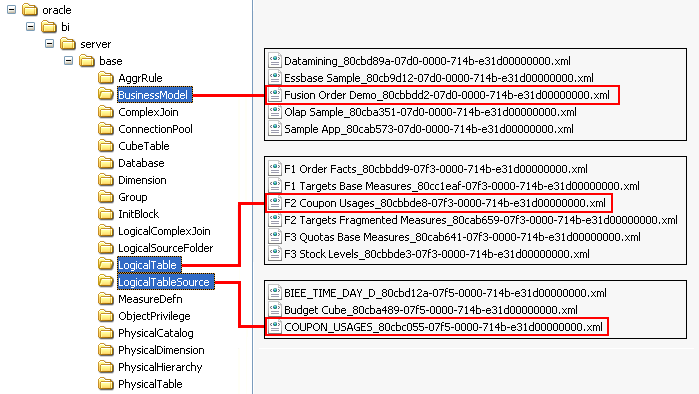Click the oracle folder icon
The image size is (699, 394).
tap(30, 9)
